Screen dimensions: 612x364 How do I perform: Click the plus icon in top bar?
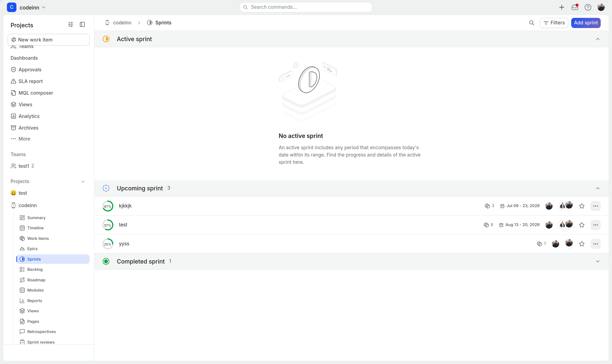click(561, 7)
